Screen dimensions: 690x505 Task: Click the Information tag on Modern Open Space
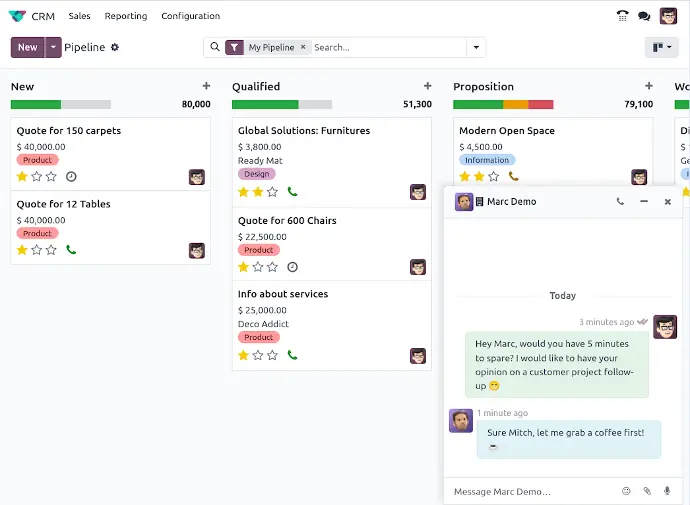(x=487, y=160)
